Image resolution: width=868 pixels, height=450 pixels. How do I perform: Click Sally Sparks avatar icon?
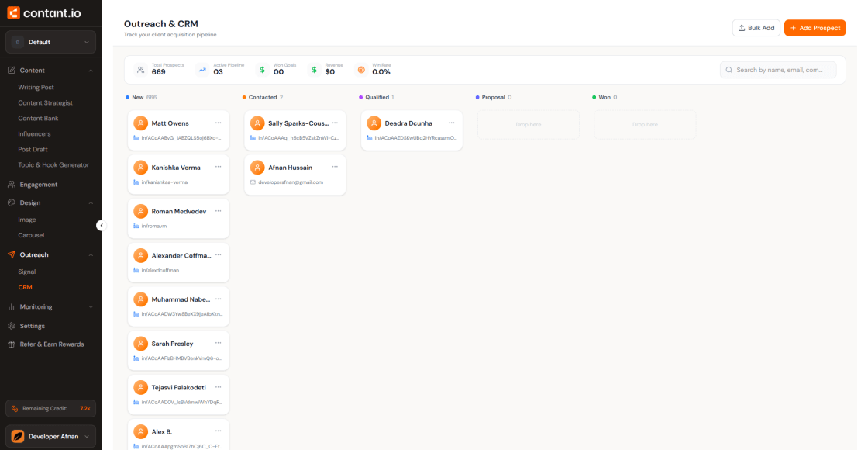coord(257,123)
